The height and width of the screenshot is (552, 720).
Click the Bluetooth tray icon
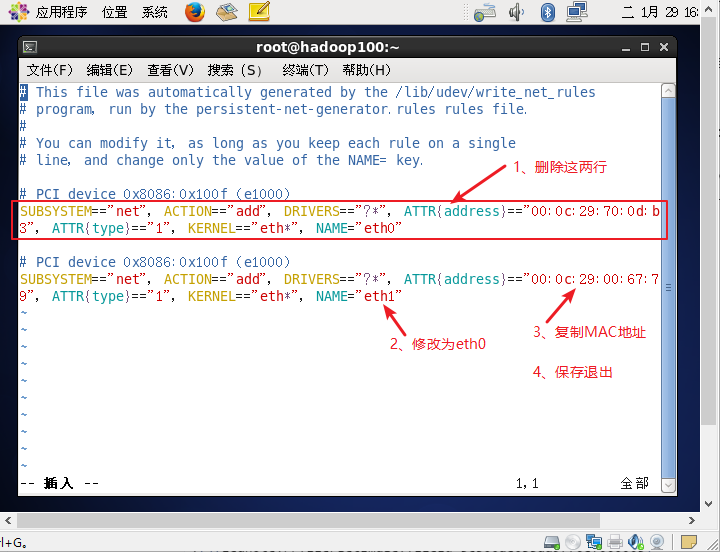(547, 12)
